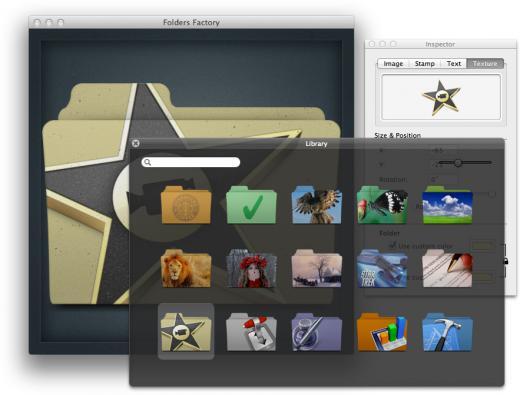Choose the owl photo folder icon
This screenshot has height=395, width=520.
[316, 205]
